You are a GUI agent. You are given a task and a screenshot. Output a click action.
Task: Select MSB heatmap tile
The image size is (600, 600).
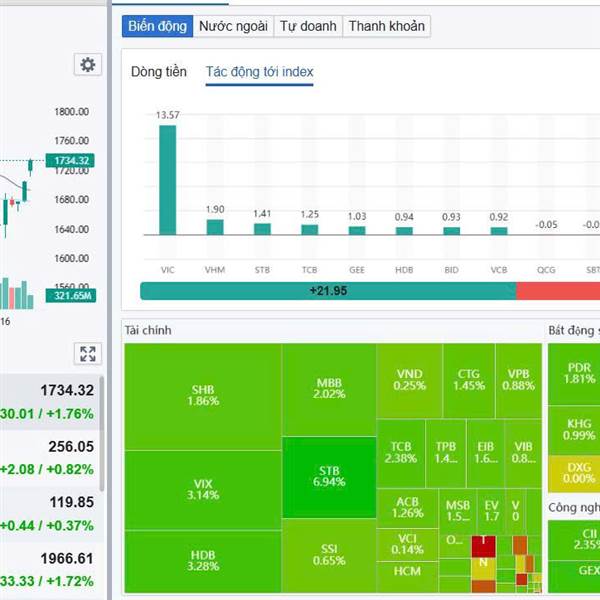(458, 511)
